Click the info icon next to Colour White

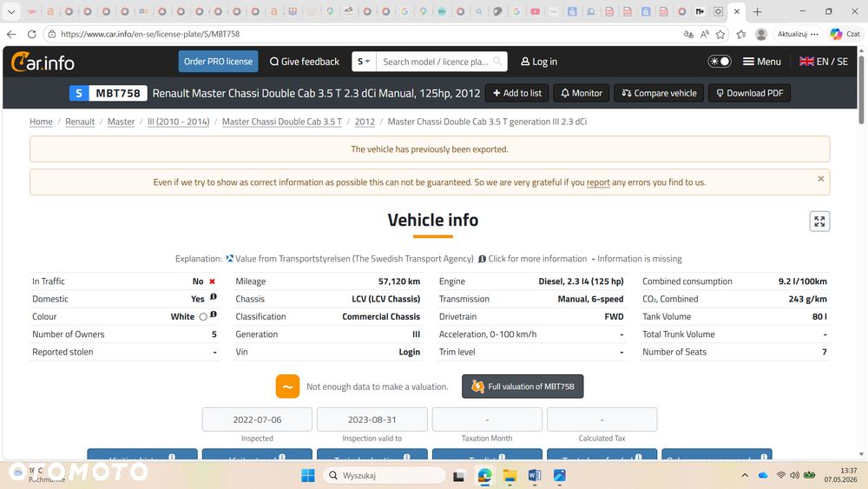(x=214, y=315)
